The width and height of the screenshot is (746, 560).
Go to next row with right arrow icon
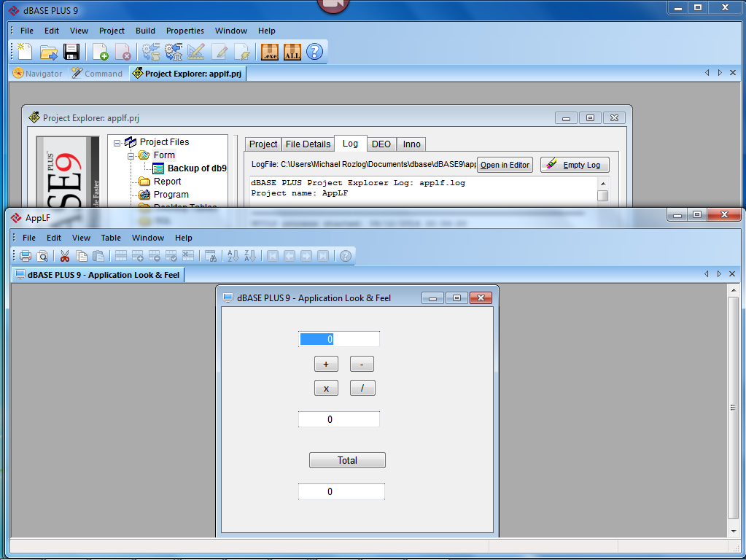[x=306, y=256]
